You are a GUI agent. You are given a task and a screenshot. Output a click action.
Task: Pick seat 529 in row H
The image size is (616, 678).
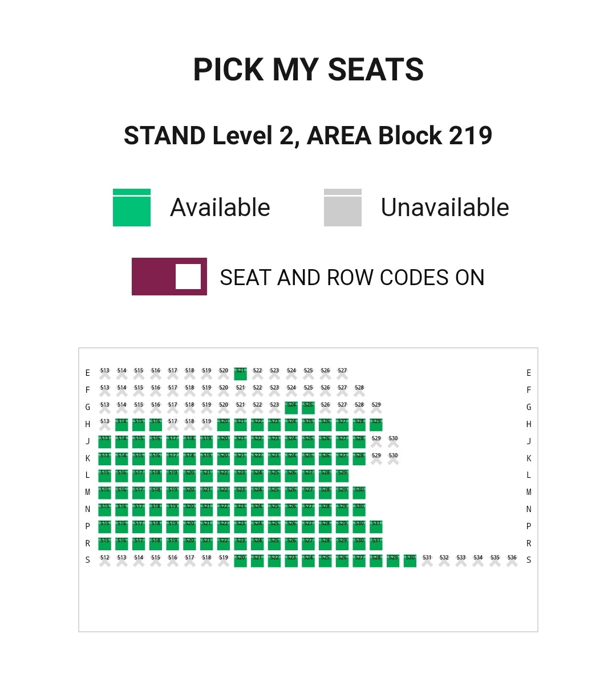pyautogui.click(x=376, y=425)
